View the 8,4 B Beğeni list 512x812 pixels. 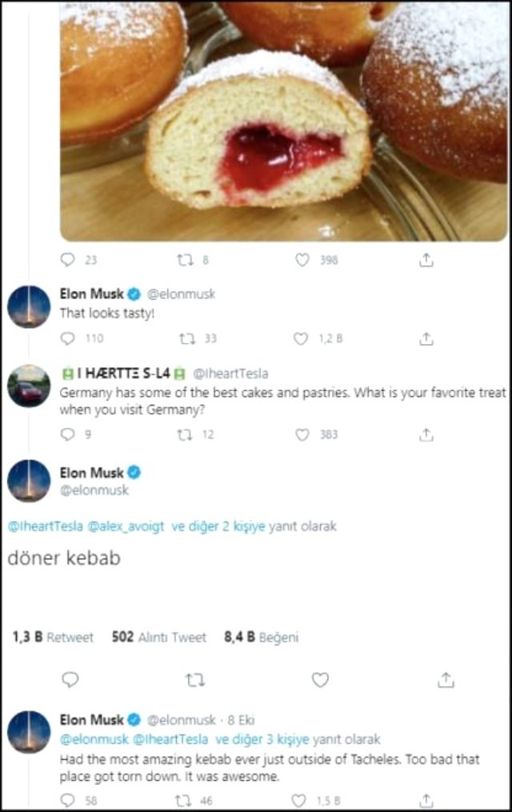coord(261,638)
